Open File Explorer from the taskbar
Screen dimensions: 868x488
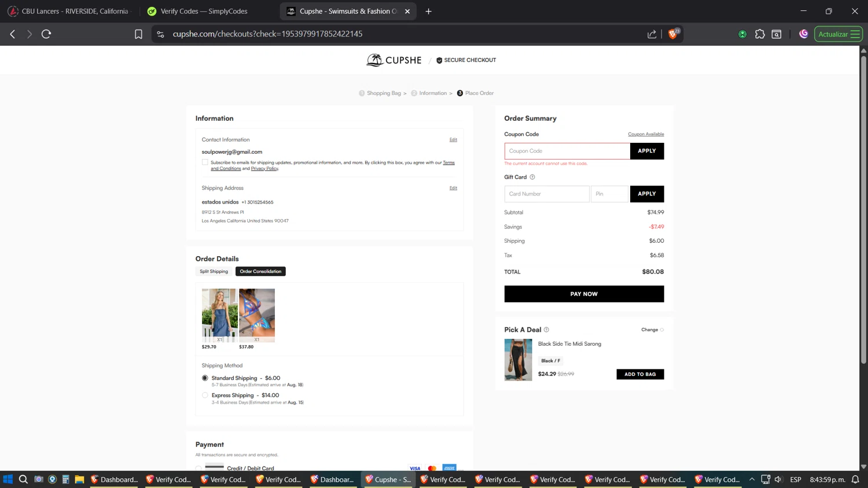79,479
